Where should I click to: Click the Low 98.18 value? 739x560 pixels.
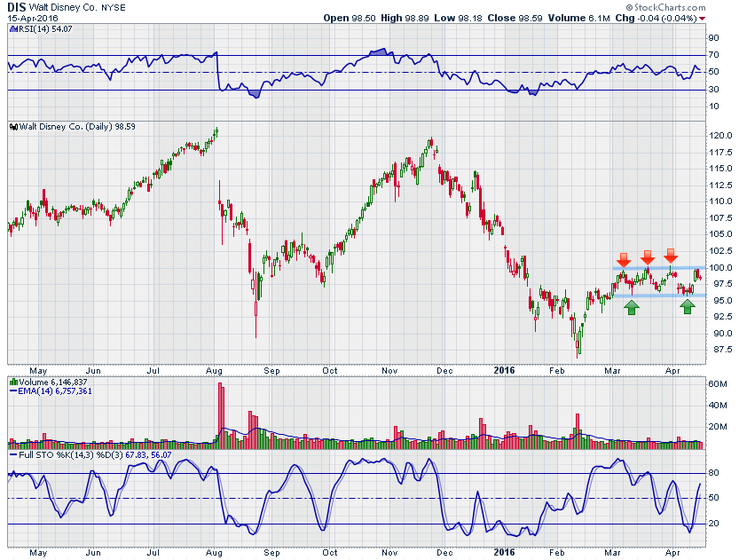[458, 18]
